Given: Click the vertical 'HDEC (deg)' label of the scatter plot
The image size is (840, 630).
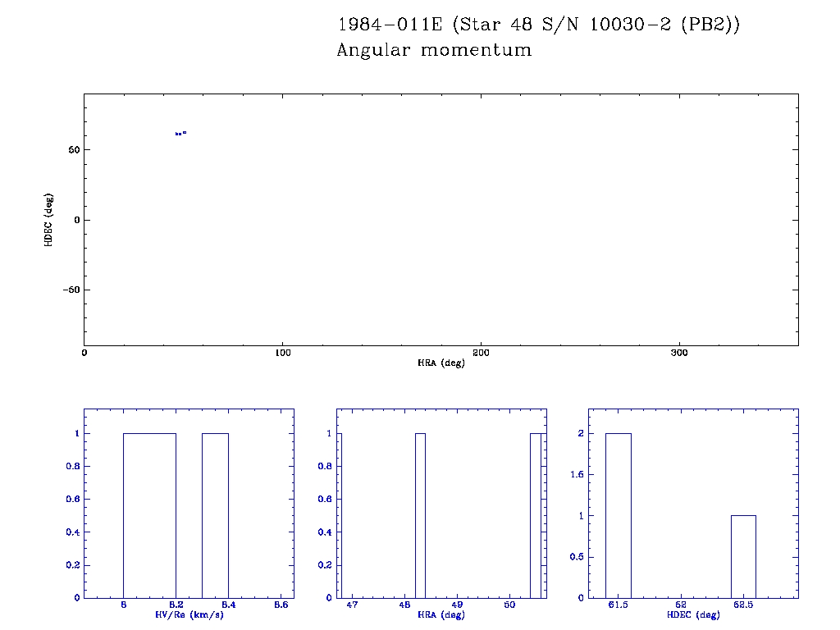Looking at the screenshot, I should (49, 220).
